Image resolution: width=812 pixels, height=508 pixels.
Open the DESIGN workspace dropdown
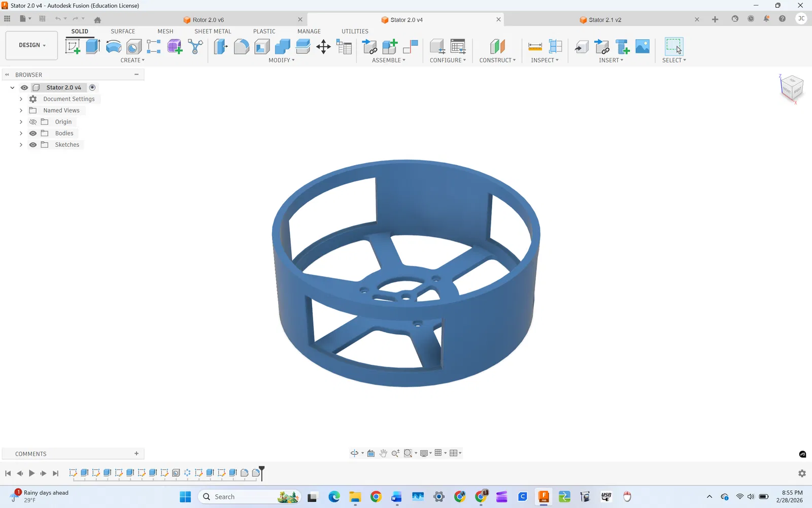pyautogui.click(x=31, y=45)
